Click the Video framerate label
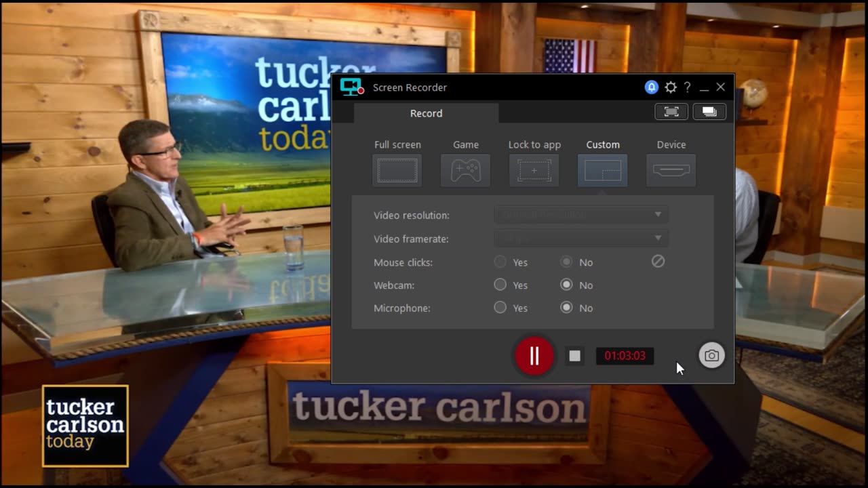Image resolution: width=868 pixels, height=488 pixels. [411, 239]
